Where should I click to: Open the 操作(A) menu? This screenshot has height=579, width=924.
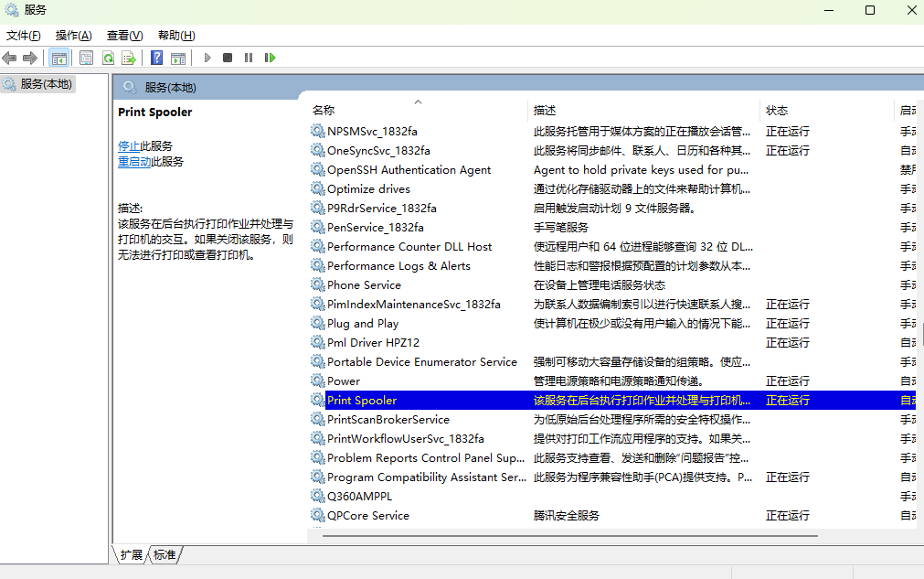[x=74, y=36]
